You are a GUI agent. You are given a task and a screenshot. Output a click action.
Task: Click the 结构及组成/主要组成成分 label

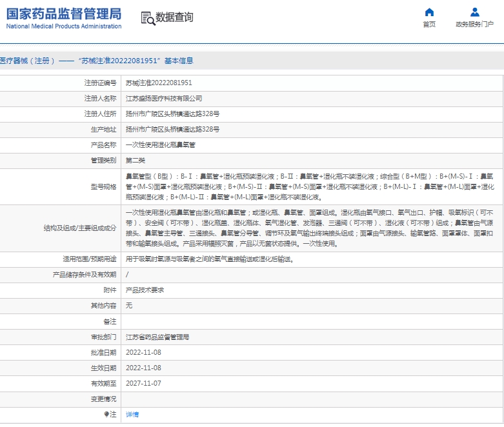point(80,228)
